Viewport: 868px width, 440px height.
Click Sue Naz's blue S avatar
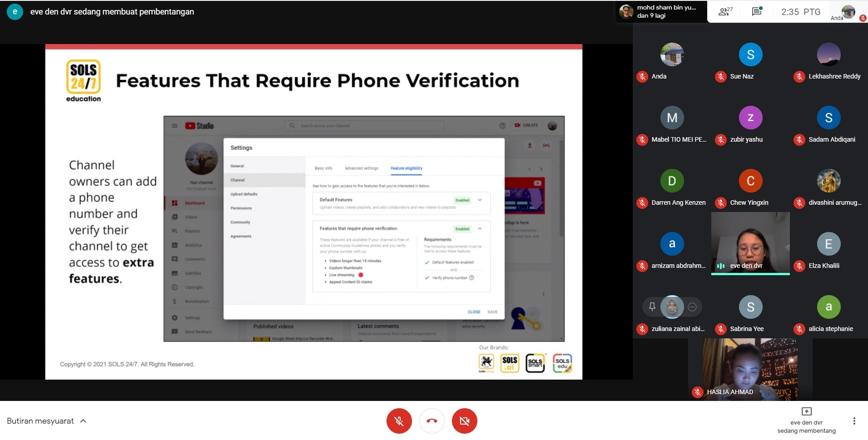750,54
